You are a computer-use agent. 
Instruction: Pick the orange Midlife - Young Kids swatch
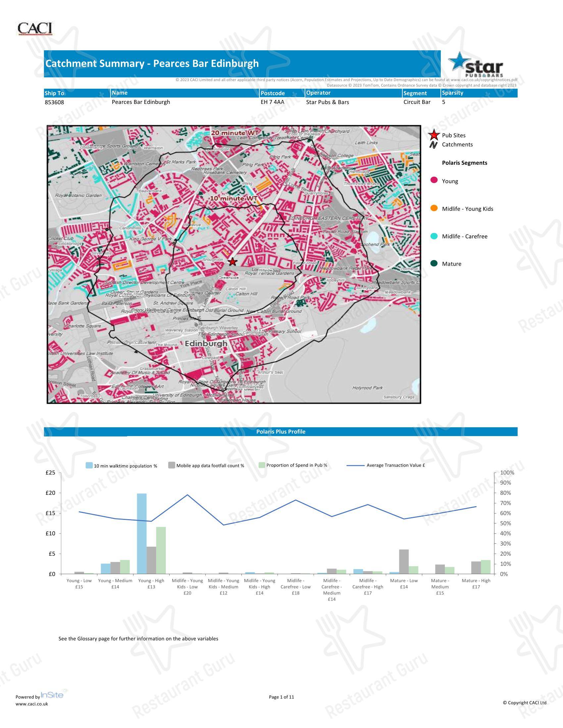434,208
